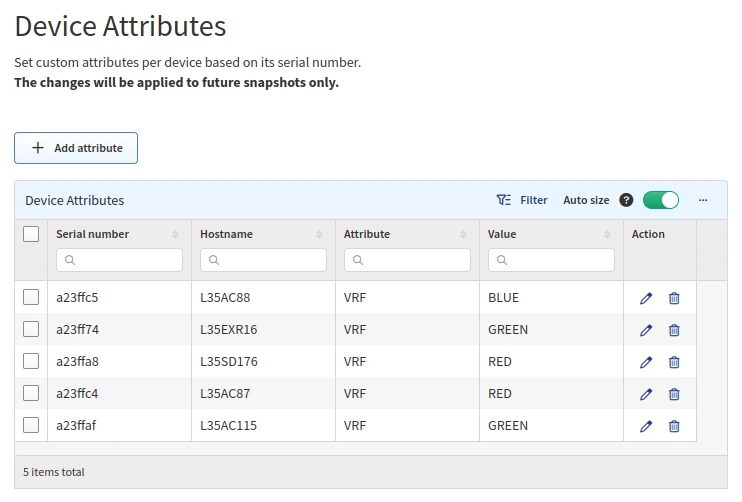Screen dimensions: 742x502
Task: Delete the a23ffc5 attribute row
Action: (674, 298)
